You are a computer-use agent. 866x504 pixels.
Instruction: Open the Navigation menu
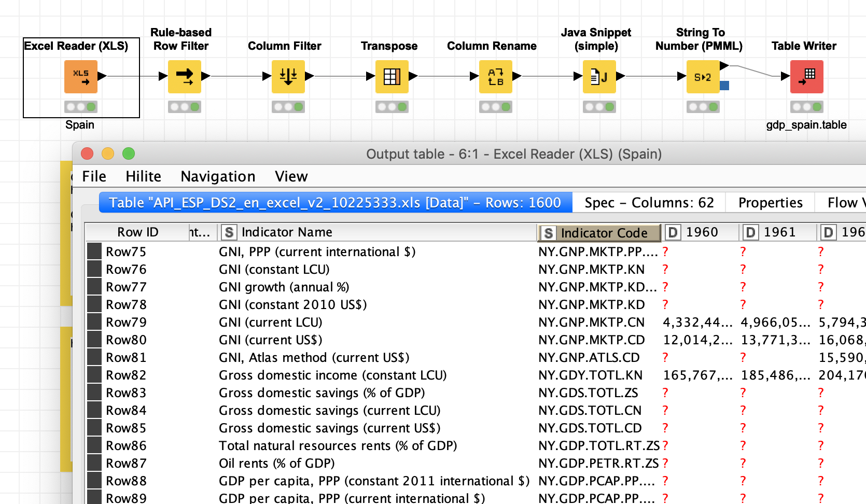(x=218, y=177)
